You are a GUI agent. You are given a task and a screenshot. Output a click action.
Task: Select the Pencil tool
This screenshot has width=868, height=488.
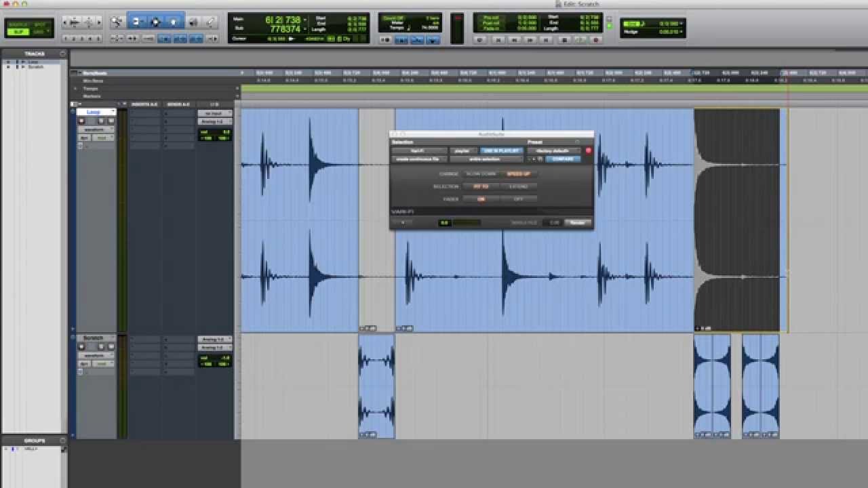(x=210, y=22)
